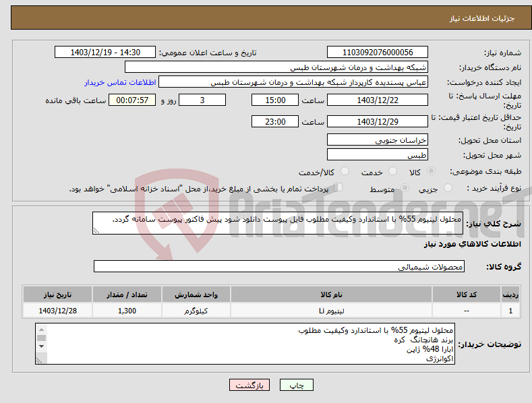532x403 pixels.
Task: Click the scroll down arrow in buyer notes
Action: tap(41, 346)
